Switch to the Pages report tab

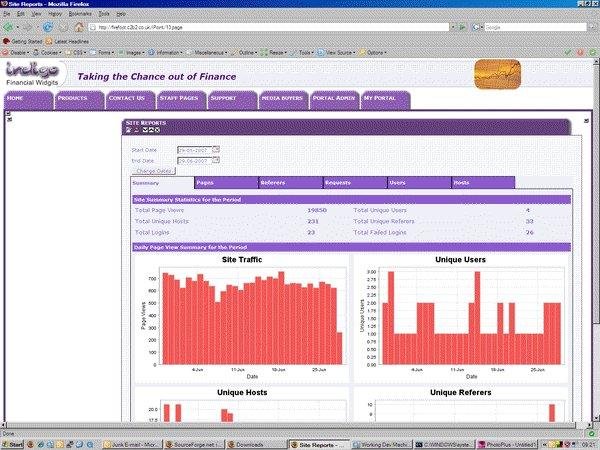(x=227, y=183)
